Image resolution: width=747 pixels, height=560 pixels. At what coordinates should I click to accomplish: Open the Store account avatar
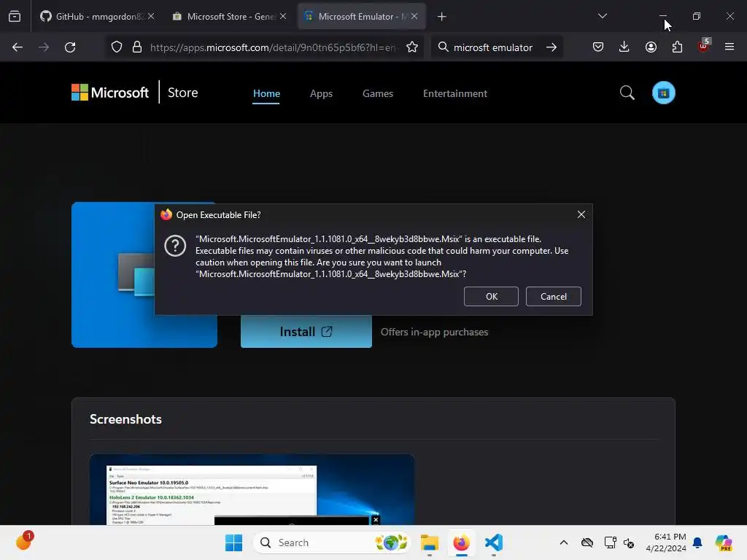[664, 93]
